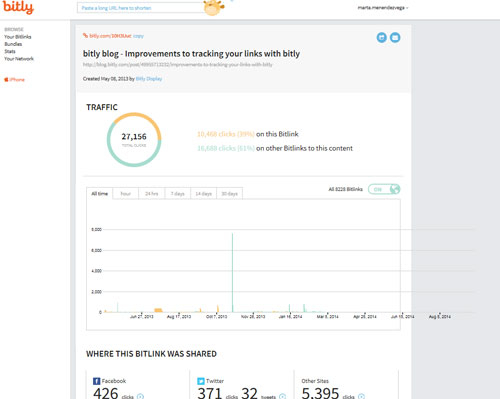
Task: Click the blue share icon left of the email icon
Action: (382, 37)
